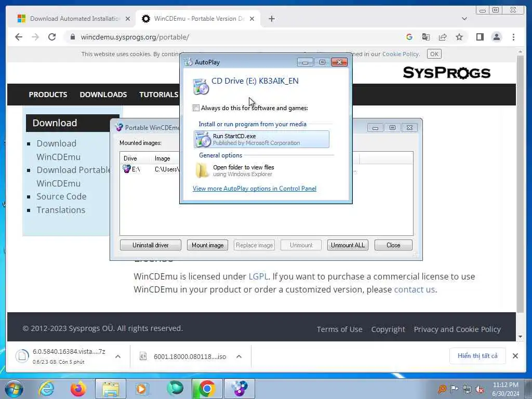Click the share page icon
This screenshot has width=532, height=399.
tap(443, 37)
